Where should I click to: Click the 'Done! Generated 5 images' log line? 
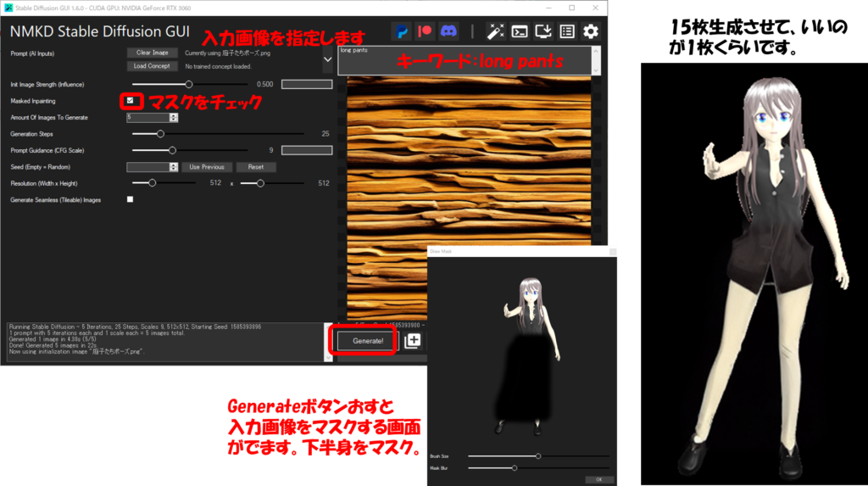pyautogui.click(x=53, y=345)
